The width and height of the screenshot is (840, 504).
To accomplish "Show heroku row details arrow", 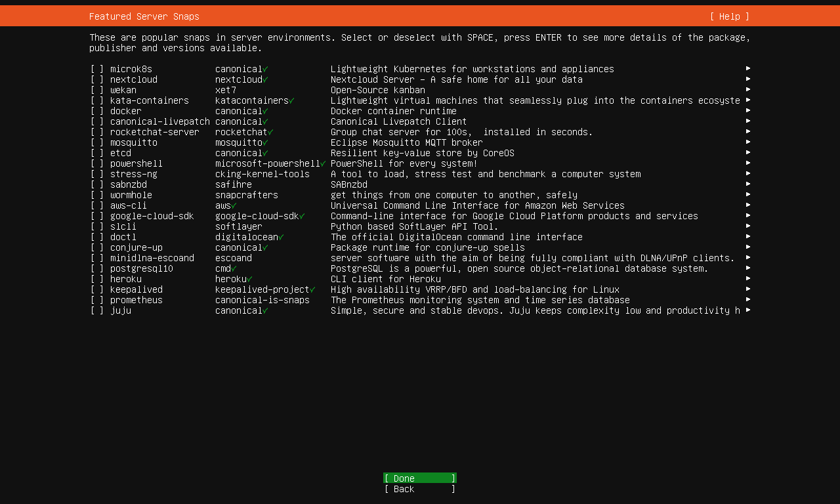I will [748, 278].
